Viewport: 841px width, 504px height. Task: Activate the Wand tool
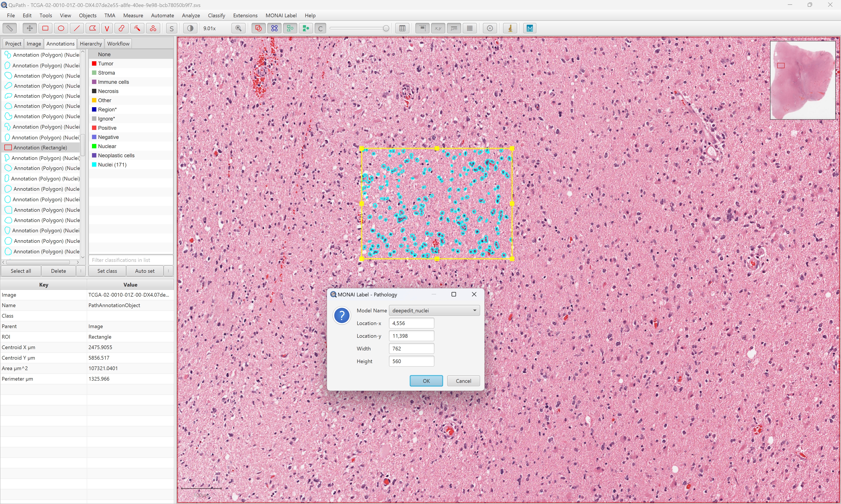coord(137,28)
